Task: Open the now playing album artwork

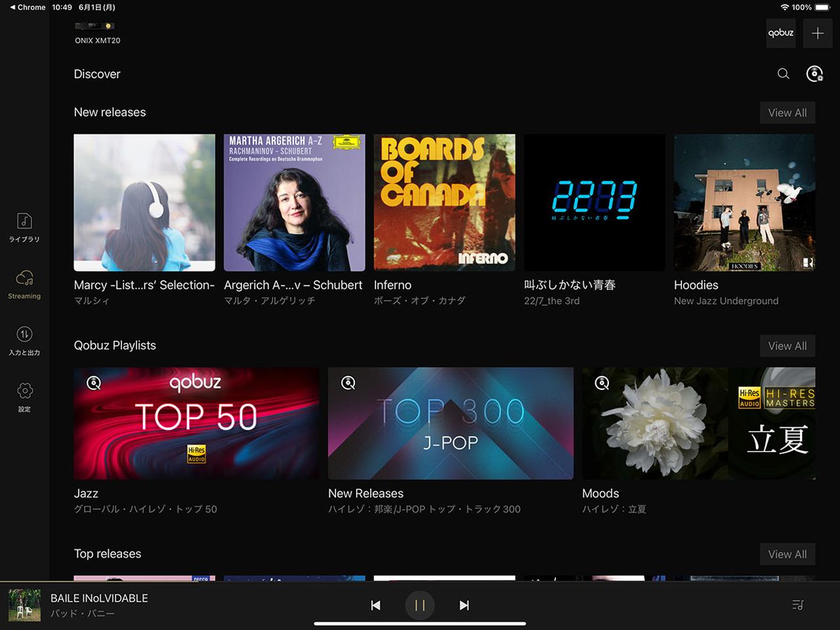Action: [x=24, y=605]
